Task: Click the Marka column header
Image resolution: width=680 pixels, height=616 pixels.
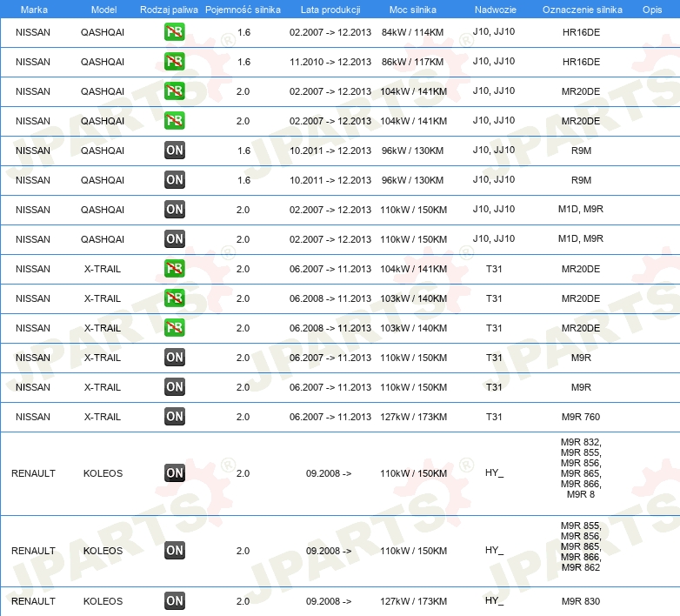Action: [x=34, y=10]
